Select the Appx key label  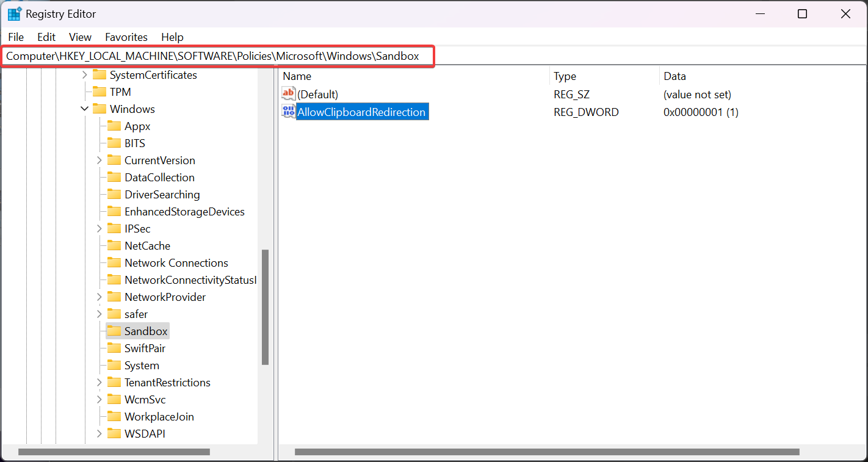click(x=137, y=126)
